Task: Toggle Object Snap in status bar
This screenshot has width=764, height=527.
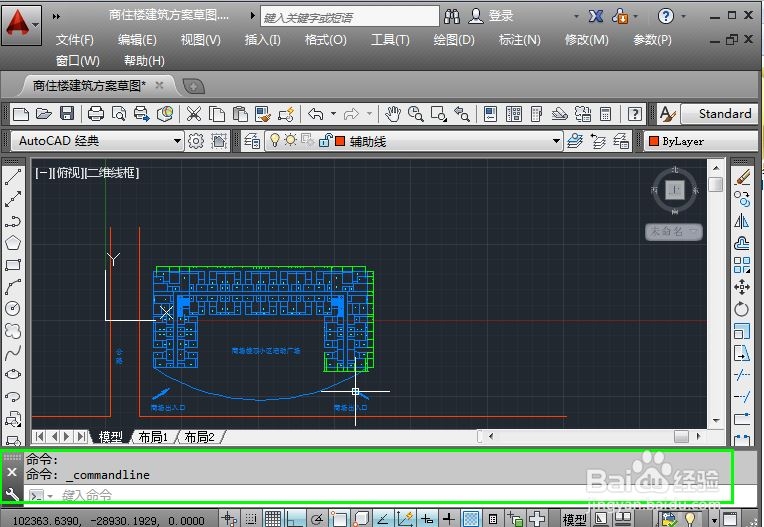Action: [x=339, y=519]
